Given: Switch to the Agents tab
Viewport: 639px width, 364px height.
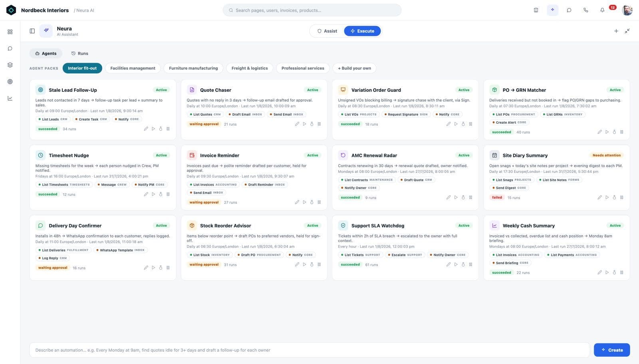Looking at the screenshot, I should (46, 53).
